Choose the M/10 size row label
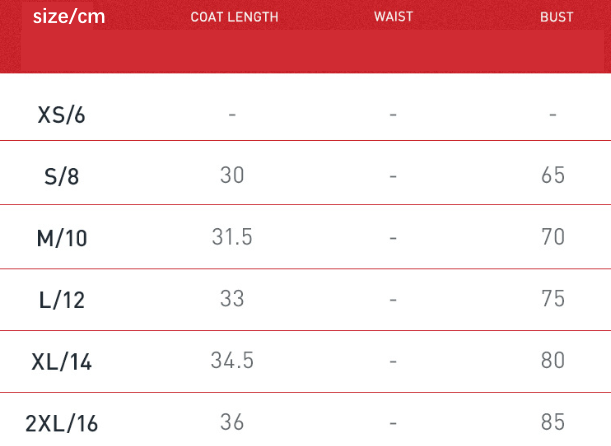The height and width of the screenshot is (446, 611). [62, 238]
